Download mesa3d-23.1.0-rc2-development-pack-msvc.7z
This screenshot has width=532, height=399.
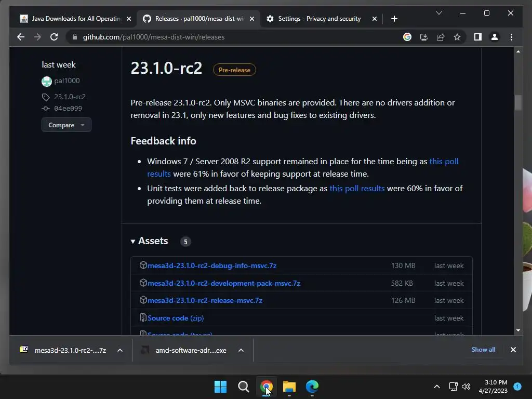pos(224,283)
